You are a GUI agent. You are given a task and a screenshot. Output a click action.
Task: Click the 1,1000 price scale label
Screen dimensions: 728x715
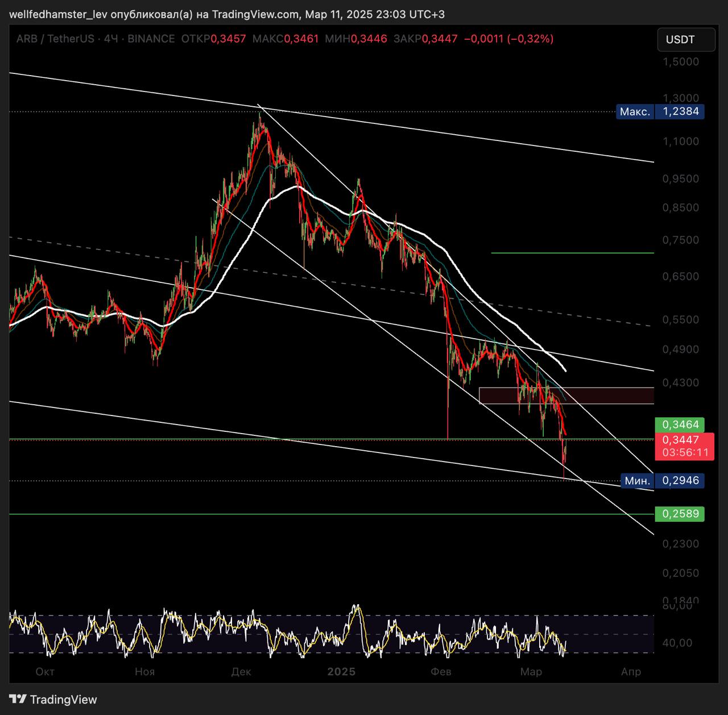[681, 142]
